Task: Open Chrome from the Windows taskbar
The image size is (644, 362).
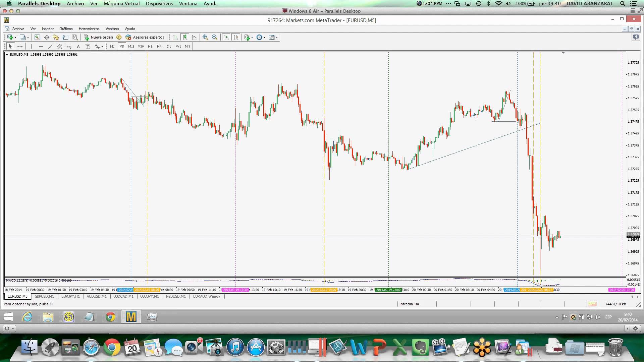Action: tap(110, 317)
